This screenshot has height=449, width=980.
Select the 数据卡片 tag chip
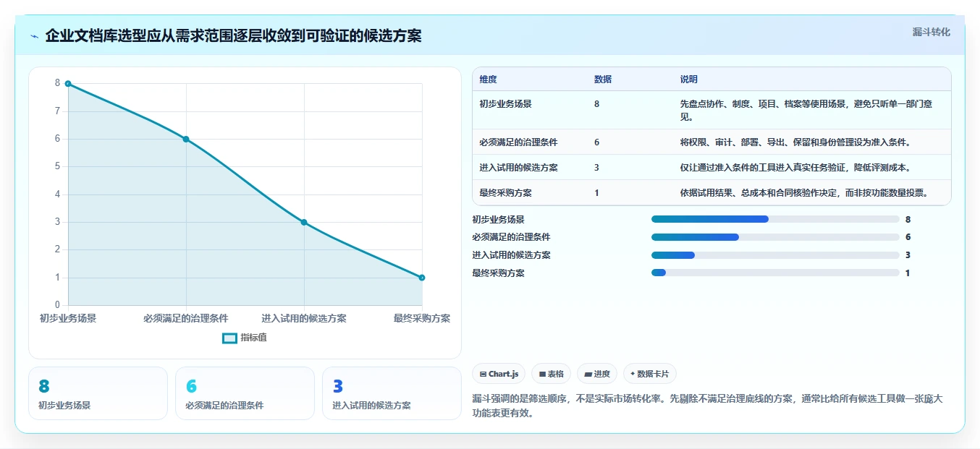tap(649, 374)
